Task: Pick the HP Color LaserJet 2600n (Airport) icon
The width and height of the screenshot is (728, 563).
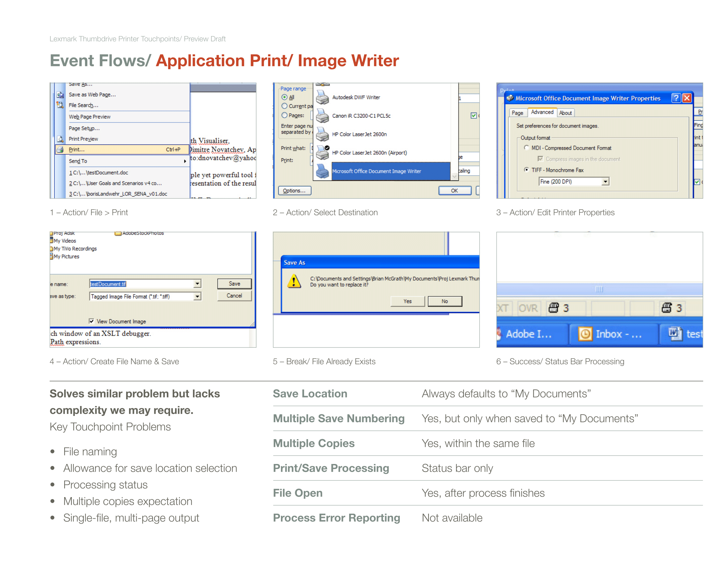Action: [322, 152]
